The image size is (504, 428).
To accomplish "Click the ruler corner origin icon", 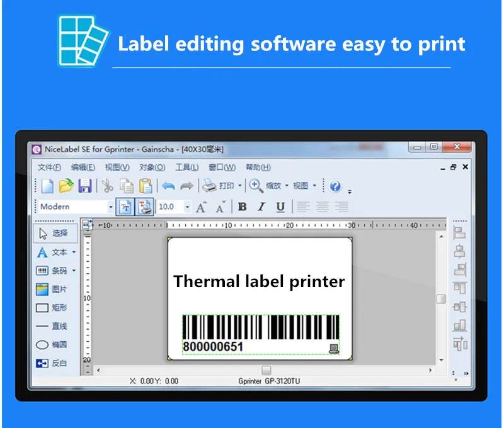I will (x=87, y=224).
